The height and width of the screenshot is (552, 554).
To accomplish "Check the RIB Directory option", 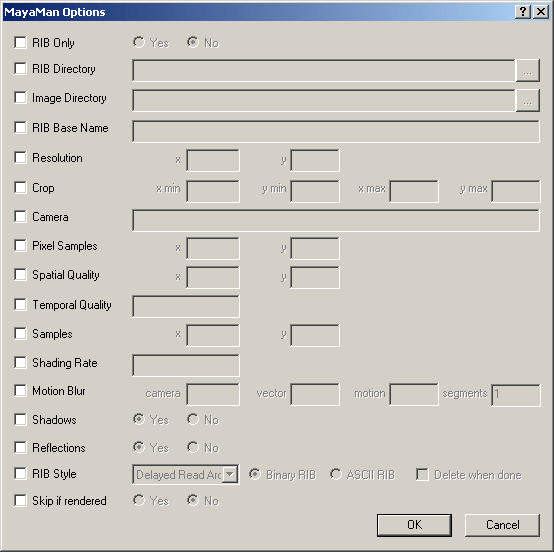I will (20, 68).
